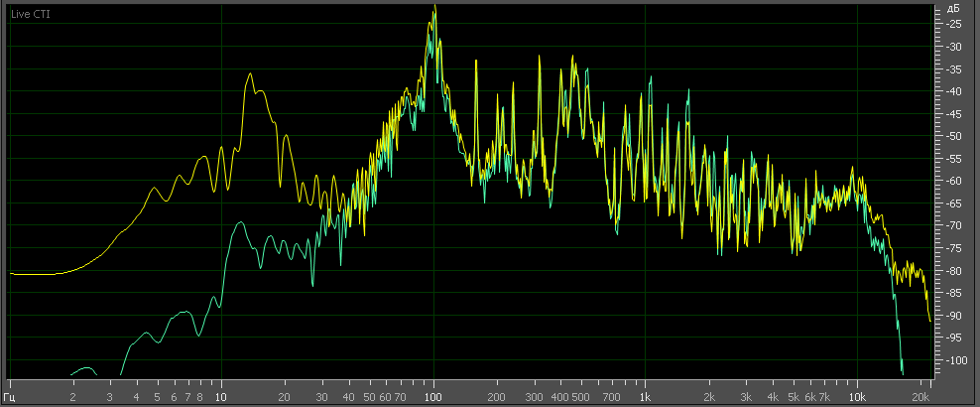Image resolution: width=980 pixels, height=407 pixels.
Task: Click the flat start of the yellow curve
Action: coord(35,273)
